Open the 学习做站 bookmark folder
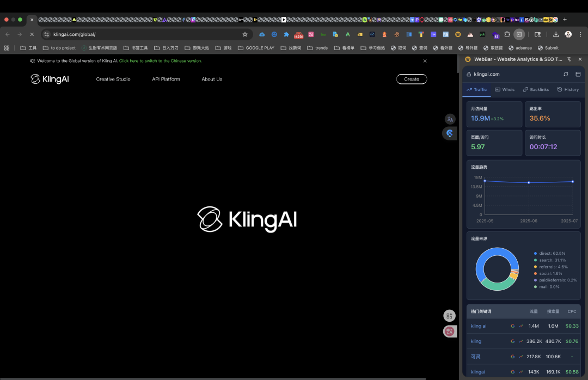 click(x=373, y=48)
